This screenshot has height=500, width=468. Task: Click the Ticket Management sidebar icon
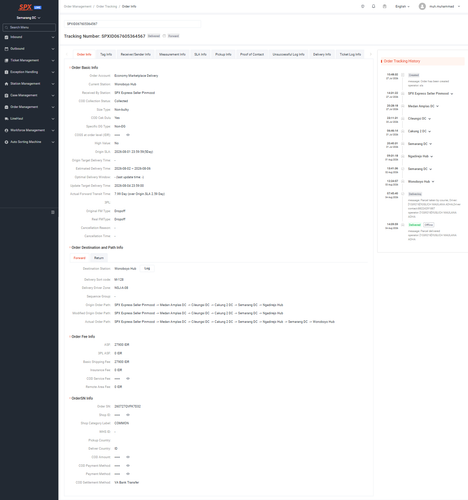pyautogui.click(x=6, y=61)
